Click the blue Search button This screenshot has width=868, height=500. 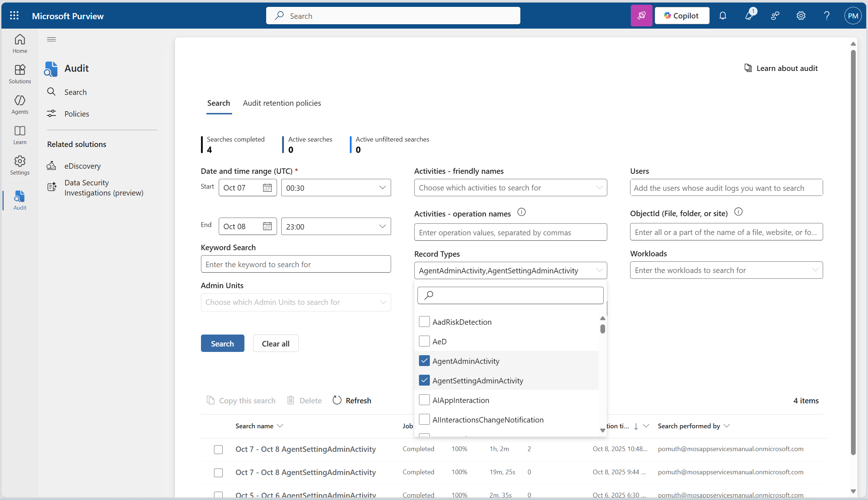[x=222, y=343]
